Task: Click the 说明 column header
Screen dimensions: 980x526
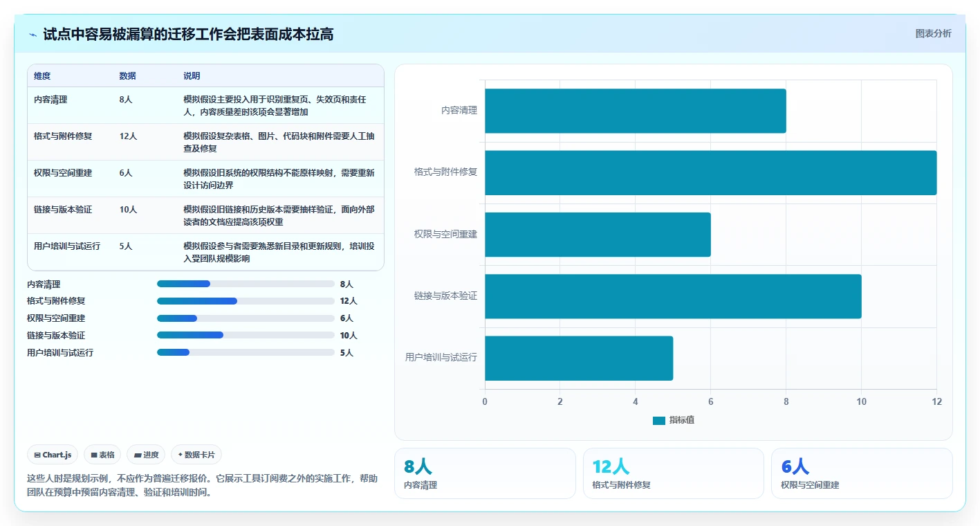Action: pos(192,76)
